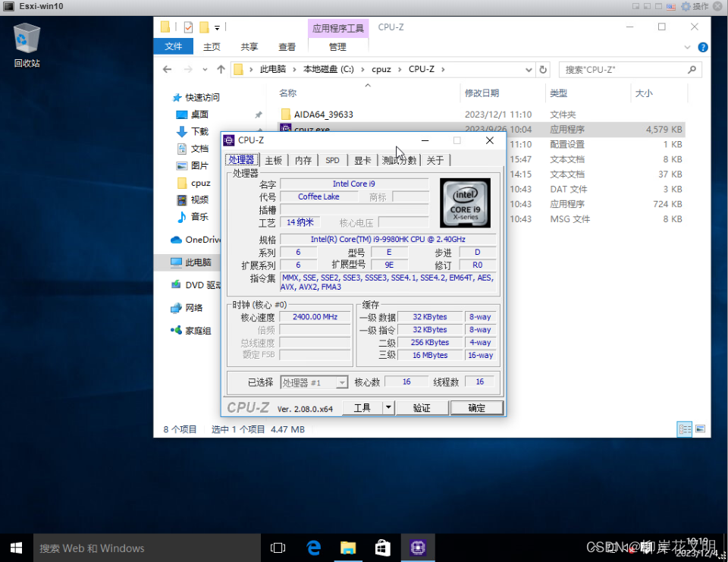Expand the address bar history dropdown
Viewport: 728px width, 562px height.
pos(529,70)
